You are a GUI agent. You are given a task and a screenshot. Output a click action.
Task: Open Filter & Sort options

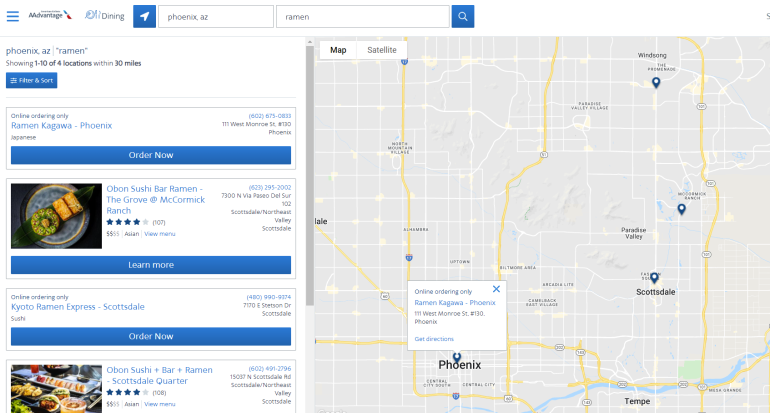[x=29, y=80]
